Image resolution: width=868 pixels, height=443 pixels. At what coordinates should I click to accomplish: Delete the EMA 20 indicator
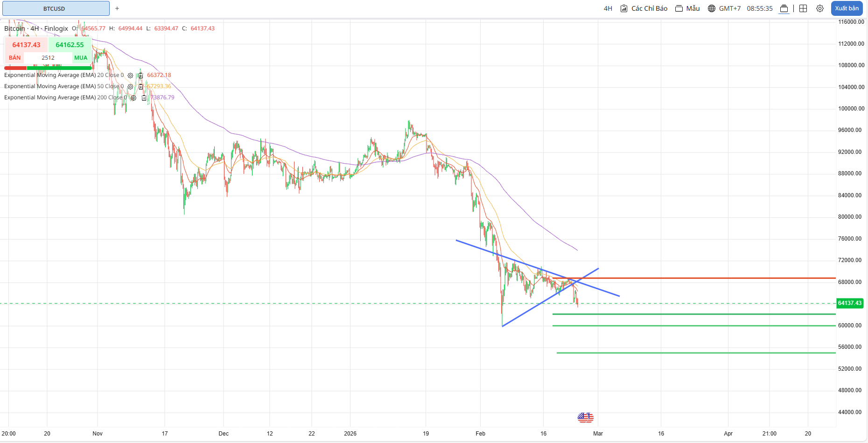coord(140,76)
